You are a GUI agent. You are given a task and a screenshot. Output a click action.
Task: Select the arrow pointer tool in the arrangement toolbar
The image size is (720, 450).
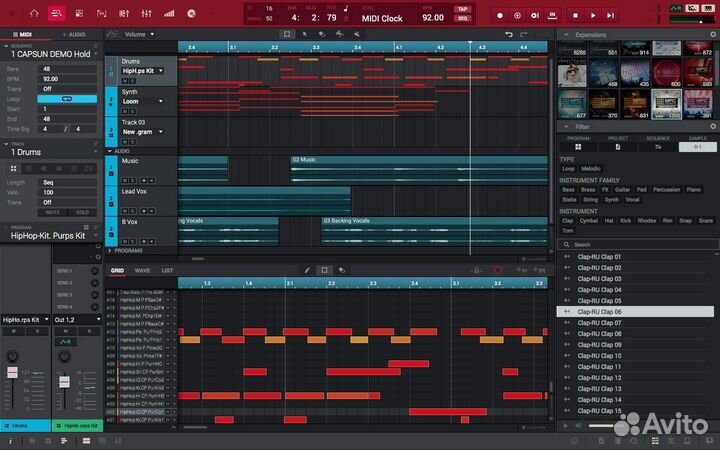point(304,34)
